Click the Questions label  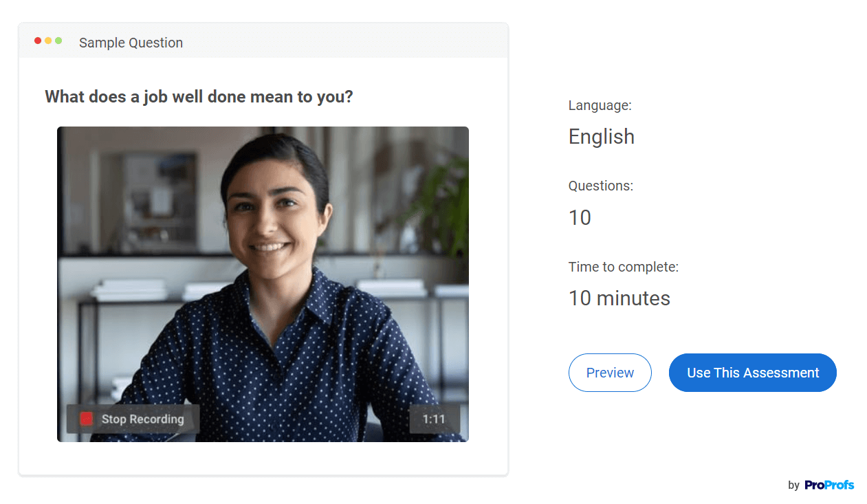point(601,186)
